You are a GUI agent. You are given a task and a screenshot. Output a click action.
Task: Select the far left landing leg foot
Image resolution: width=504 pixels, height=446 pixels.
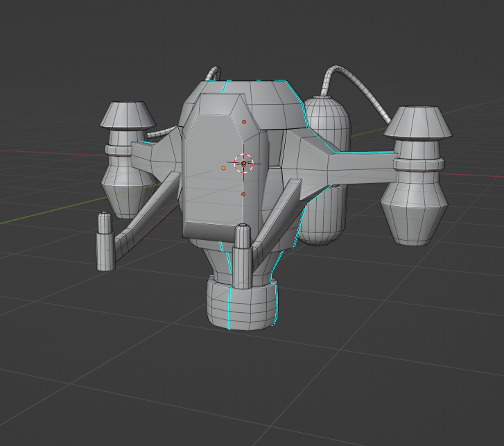[x=105, y=241]
